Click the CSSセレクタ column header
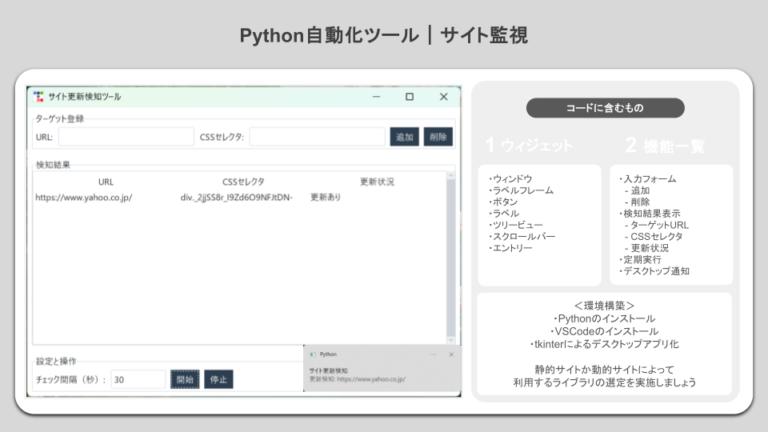768x432 pixels. point(243,182)
